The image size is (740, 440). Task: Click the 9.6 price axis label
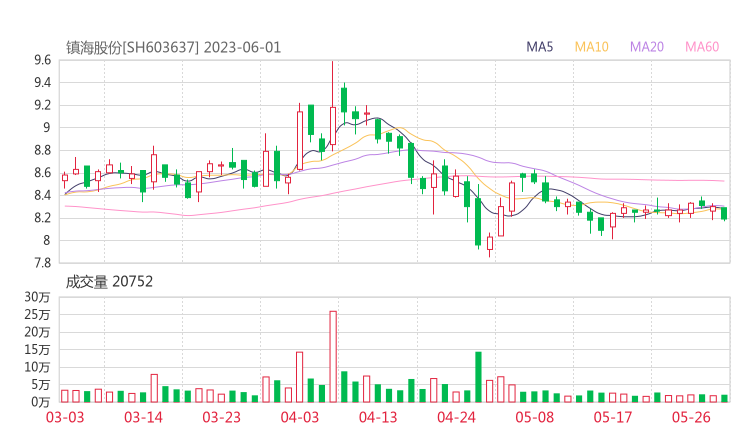pyautogui.click(x=42, y=60)
